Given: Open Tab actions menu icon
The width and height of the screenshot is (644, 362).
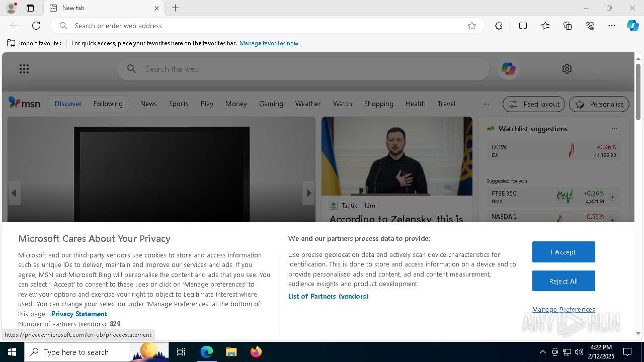Looking at the screenshot, I should point(30,8).
